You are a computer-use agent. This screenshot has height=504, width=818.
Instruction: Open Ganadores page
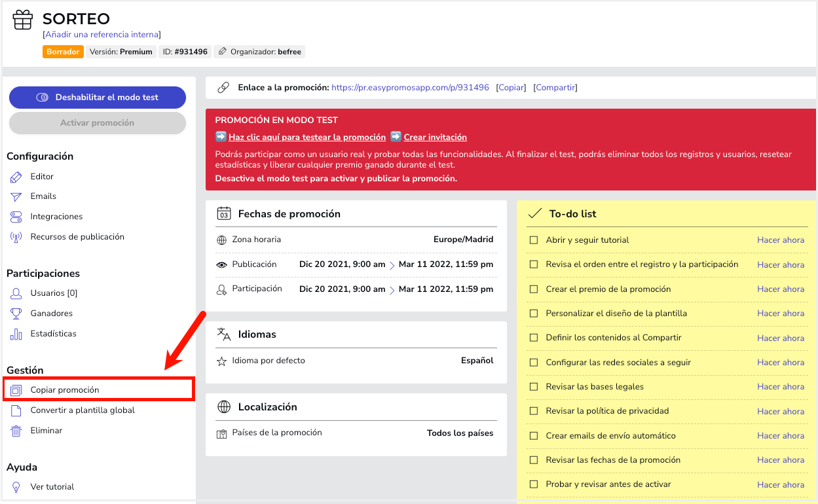point(51,314)
